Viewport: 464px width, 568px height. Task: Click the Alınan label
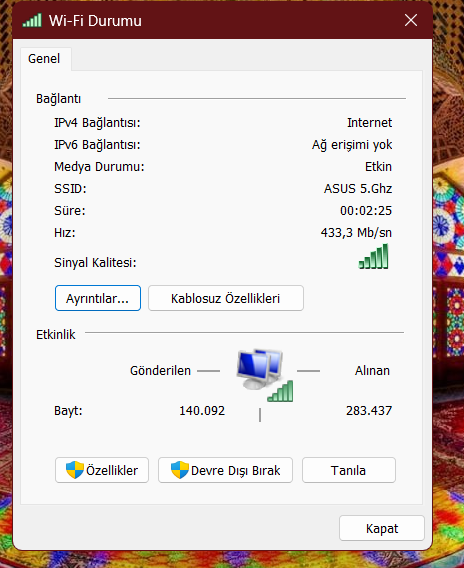point(372,371)
